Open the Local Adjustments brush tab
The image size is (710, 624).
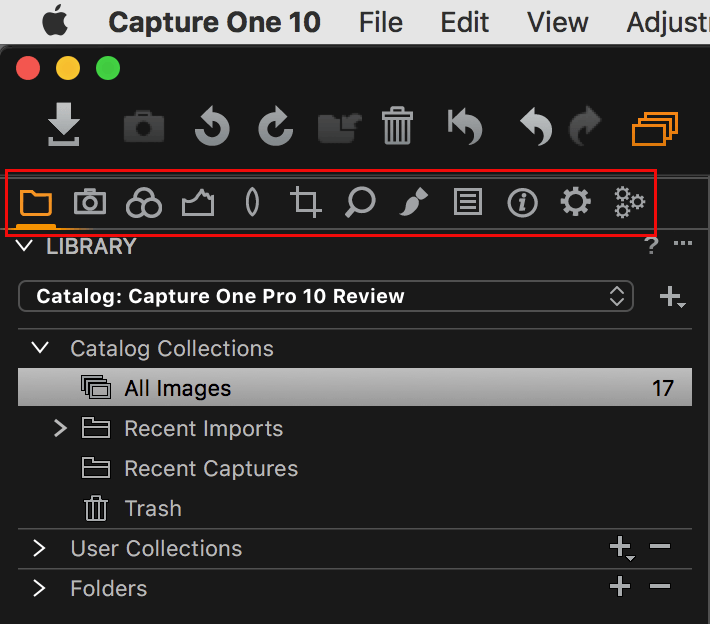(x=413, y=202)
